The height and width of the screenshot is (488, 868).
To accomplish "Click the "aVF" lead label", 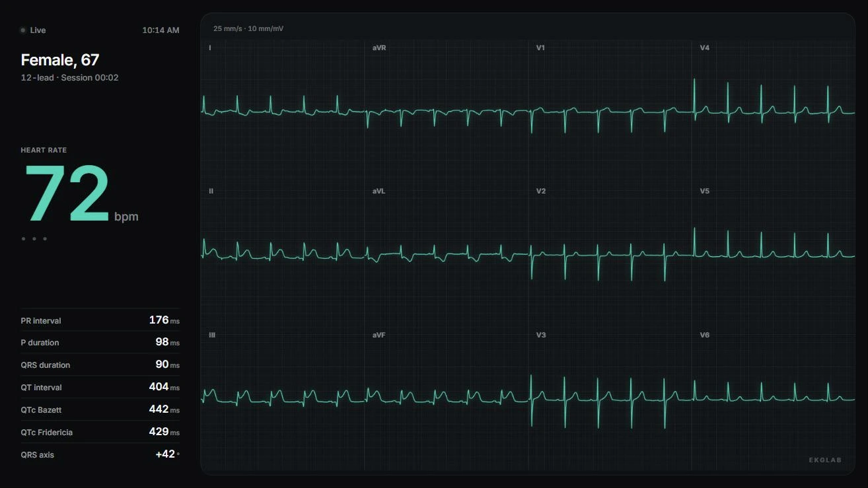I will click(379, 335).
